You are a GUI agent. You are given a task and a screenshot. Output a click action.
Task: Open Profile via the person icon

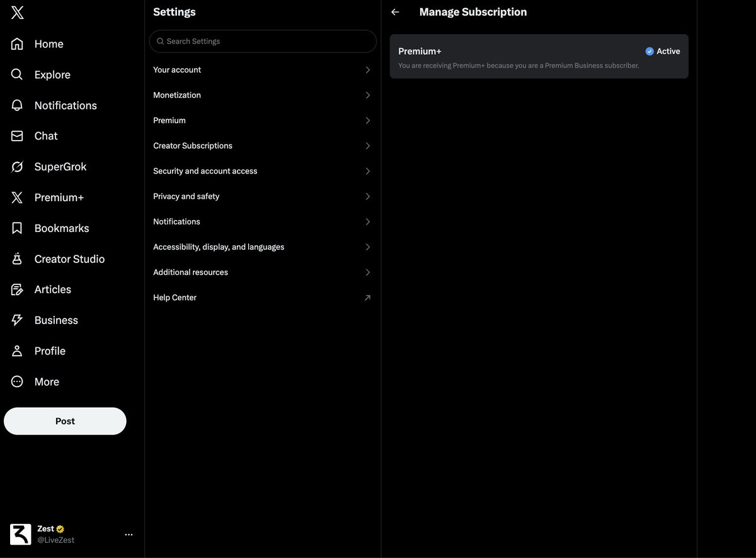(x=17, y=351)
